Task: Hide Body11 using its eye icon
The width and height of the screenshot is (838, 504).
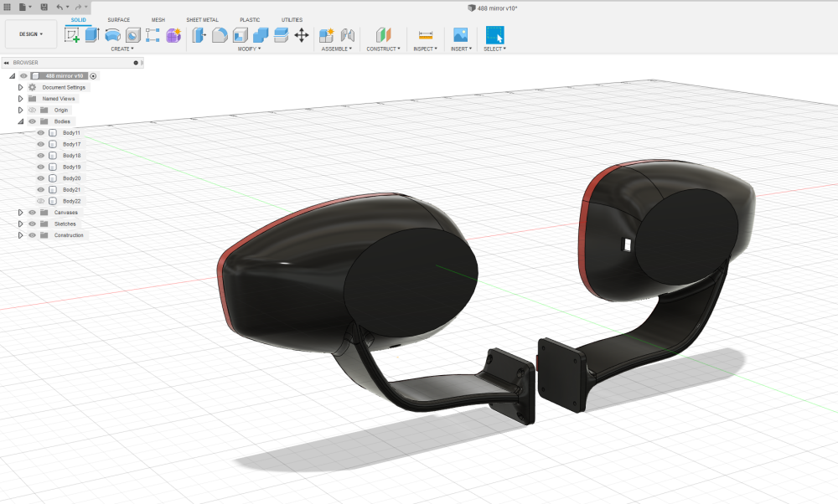Action: point(40,133)
